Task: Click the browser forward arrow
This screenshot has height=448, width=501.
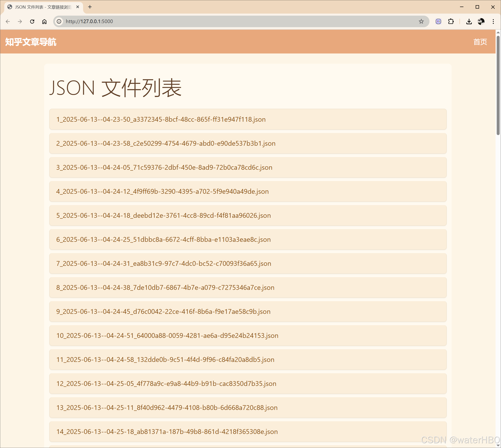Action: click(20, 22)
